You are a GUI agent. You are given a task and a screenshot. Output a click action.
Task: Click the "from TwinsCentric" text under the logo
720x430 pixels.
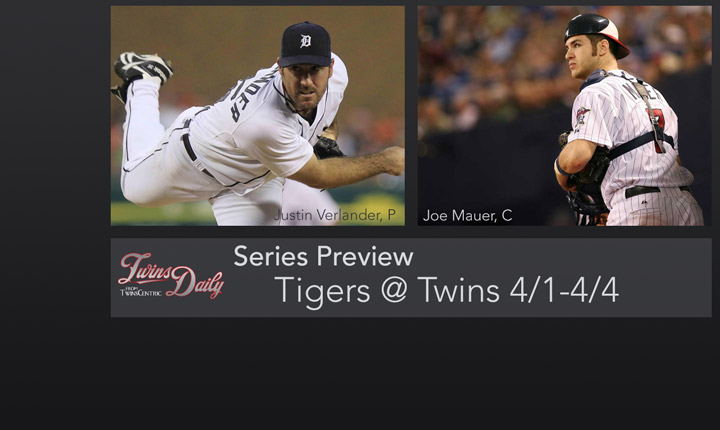(x=141, y=292)
